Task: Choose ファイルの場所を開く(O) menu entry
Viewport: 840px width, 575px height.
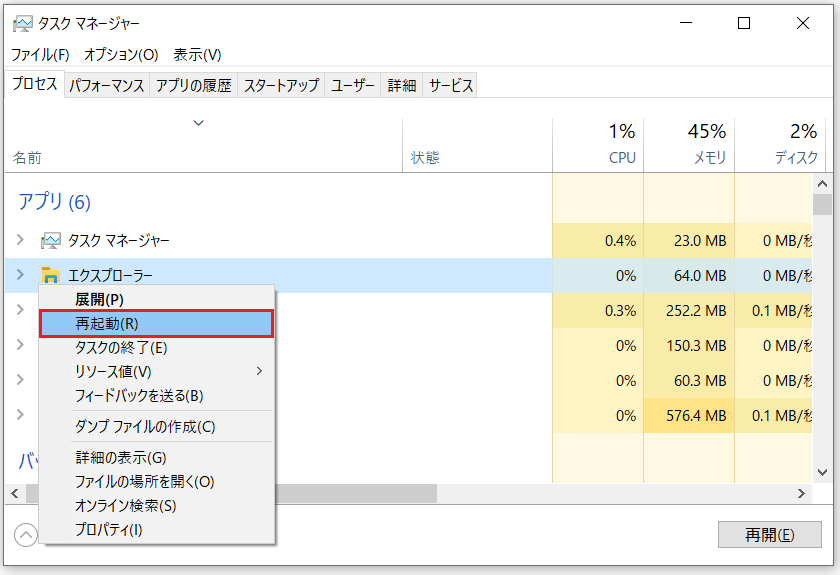Action: (157, 481)
